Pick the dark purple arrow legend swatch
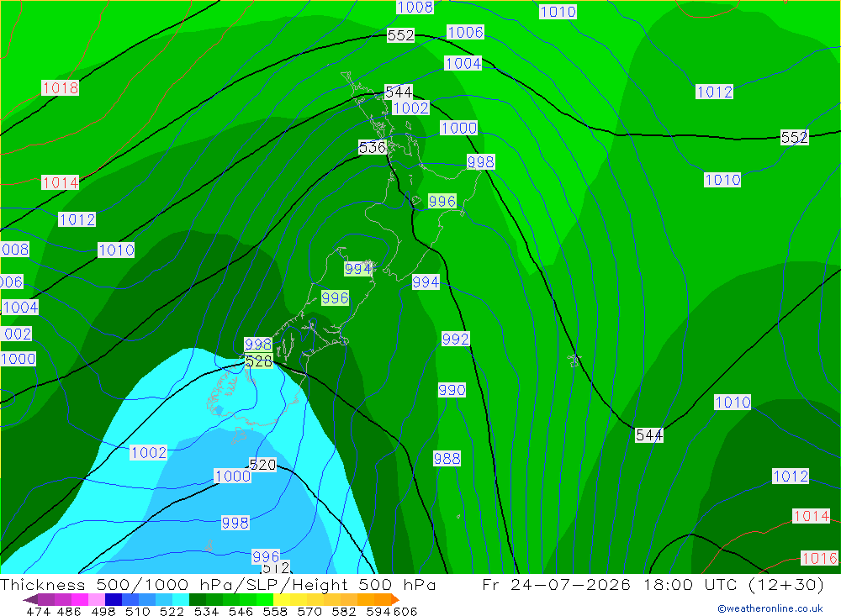841x616 pixels. point(29,599)
